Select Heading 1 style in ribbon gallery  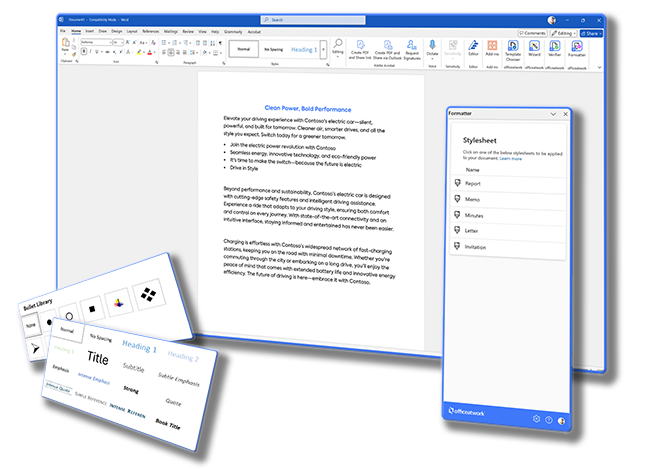304,49
